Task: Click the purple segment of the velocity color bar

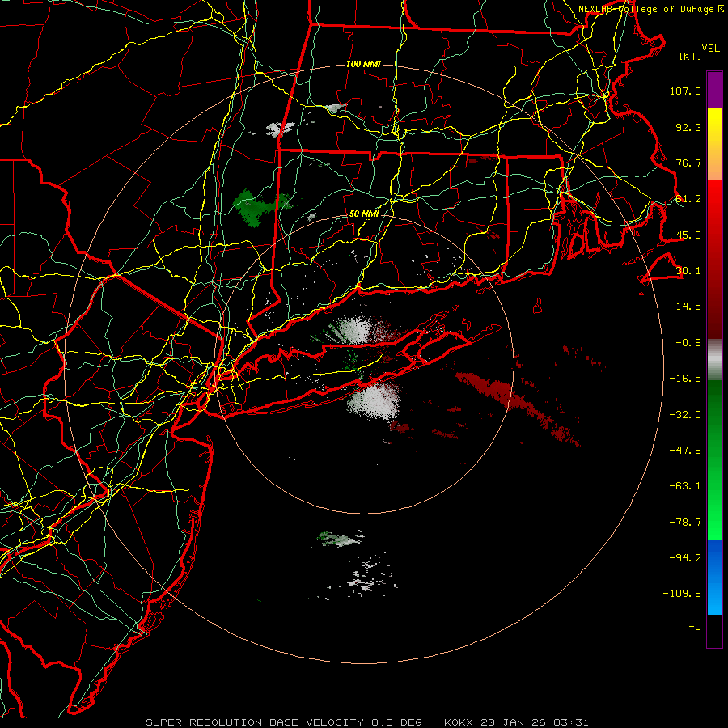Action: (714, 90)
